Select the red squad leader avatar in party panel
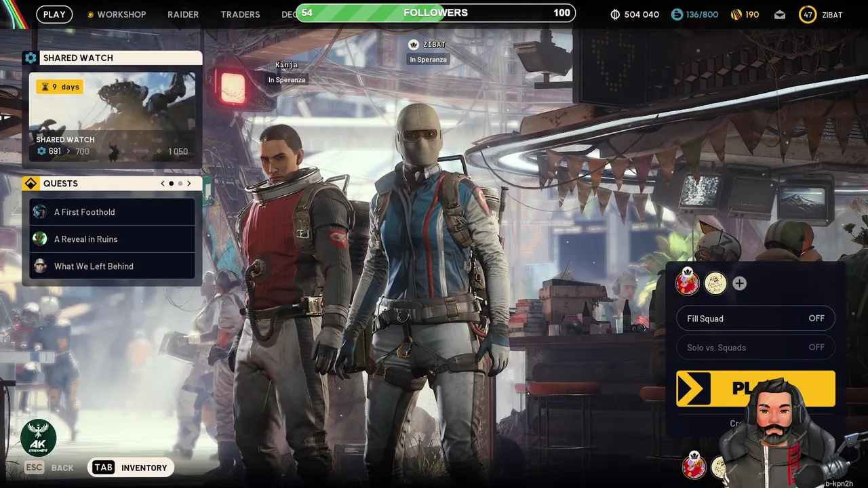Image resolution: width=868 pixels, height=488 pixels. tap(687, 283)
